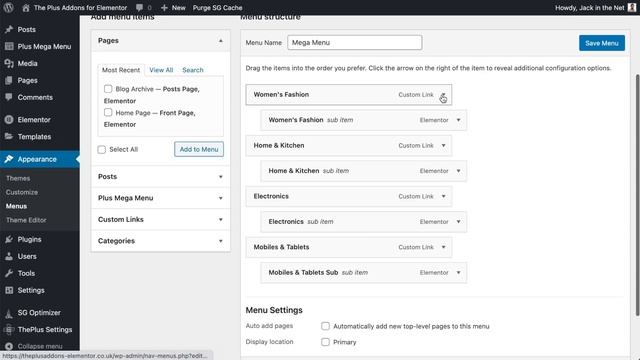
Task: Click the SG Optimizer sidebar icon
Action: [9, 313]
